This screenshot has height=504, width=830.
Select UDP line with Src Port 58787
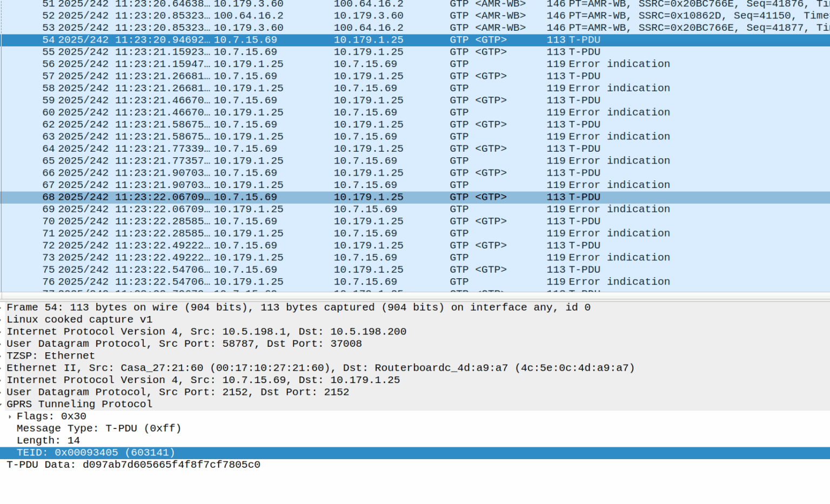184,344
